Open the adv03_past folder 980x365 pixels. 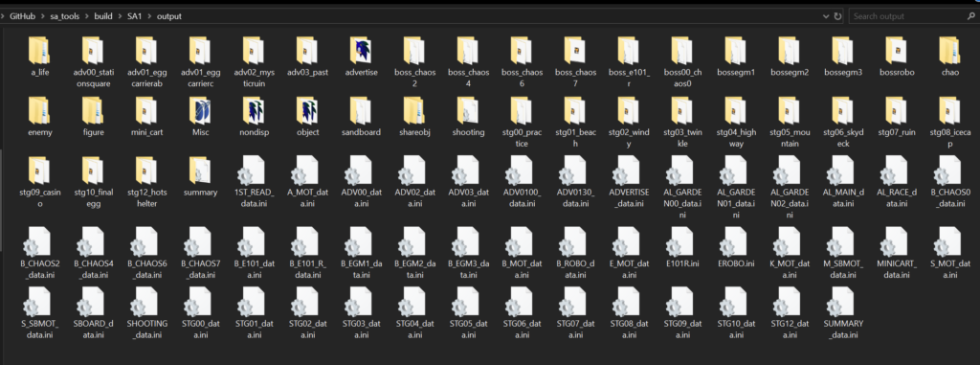coord(307,57)
